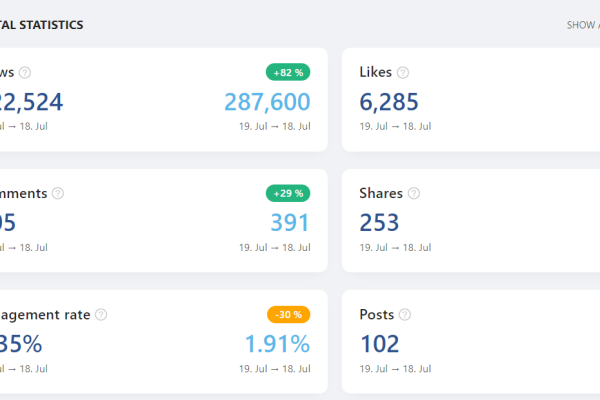Click the green +82 % badge
600x400 pixels.
[x=288, y=72]
